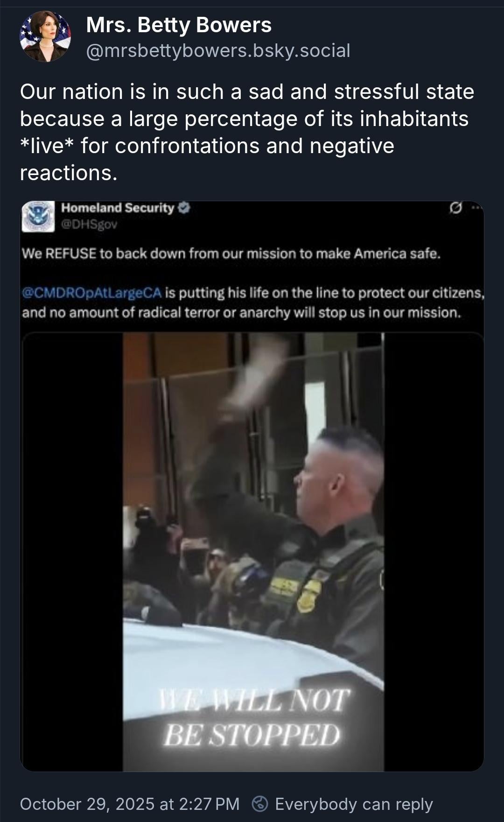Open the @mrsbettybowers.bsky.social handle

218,50
